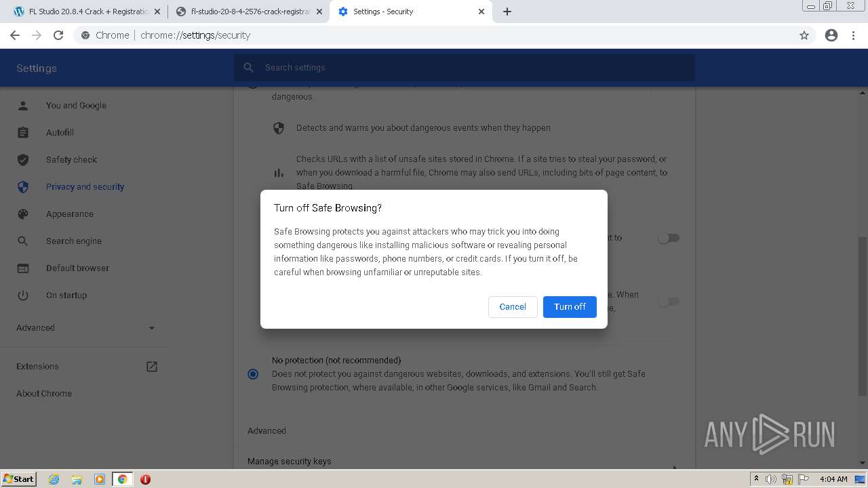Image resolution: width=868 pixels, height=488 pixels.
Task: Show hidden system tray icons
Action: coord(756,479)
